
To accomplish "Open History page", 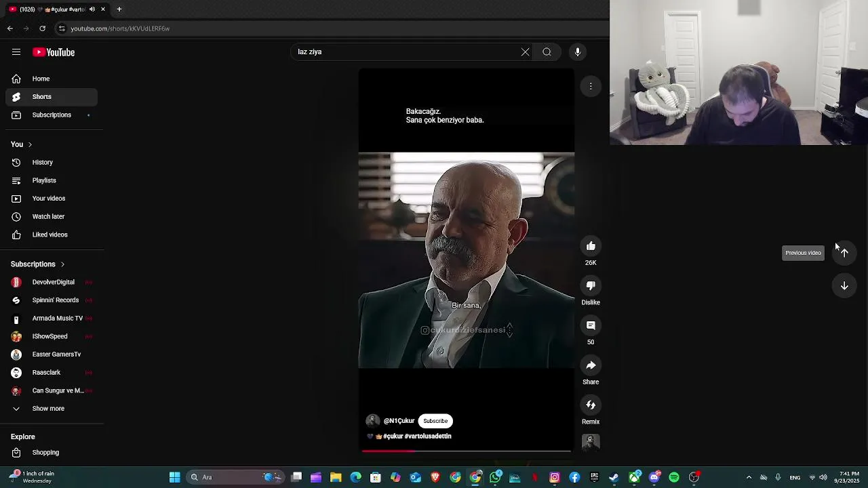I will [x=52, y=163].
